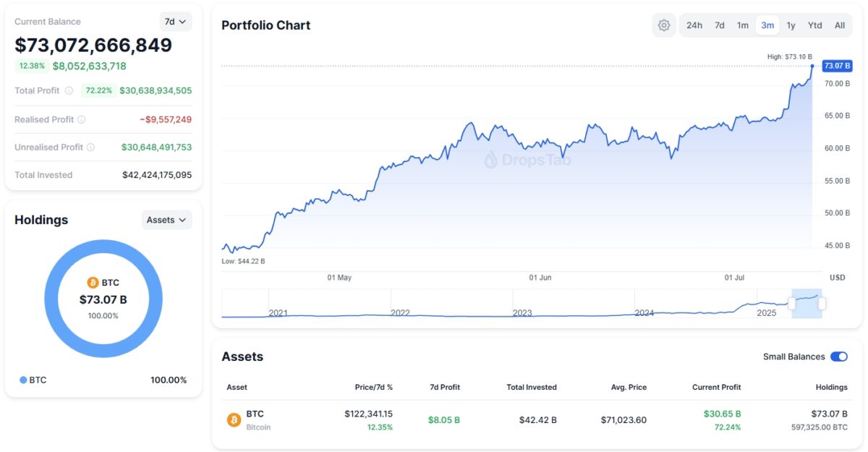
Task: Click blue BTC legend dot in Holdings
Action: (23, 380)
